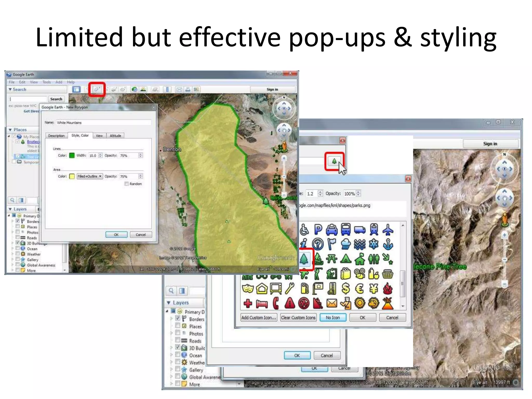This screenshot has width=532, height=399.
Task: Select the gas pump icon
Action: 304,288
